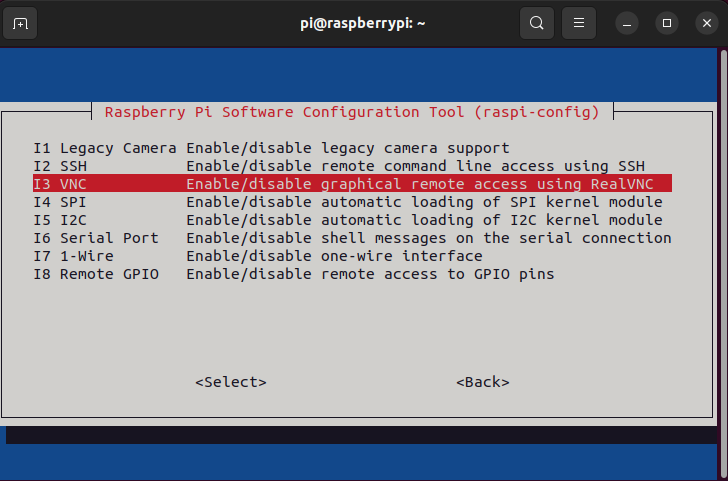Click the RealVNC description text

(x=428, y=184)
